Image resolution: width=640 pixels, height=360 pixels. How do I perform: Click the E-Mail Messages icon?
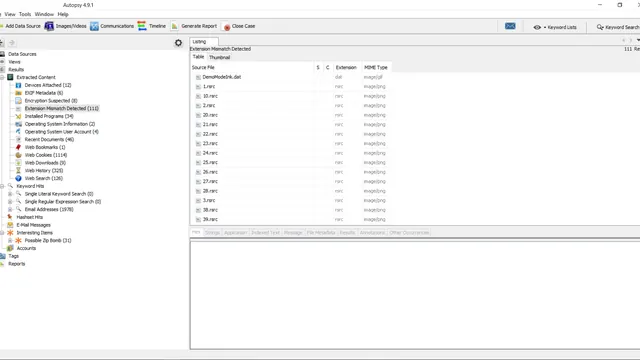point(10,225)
